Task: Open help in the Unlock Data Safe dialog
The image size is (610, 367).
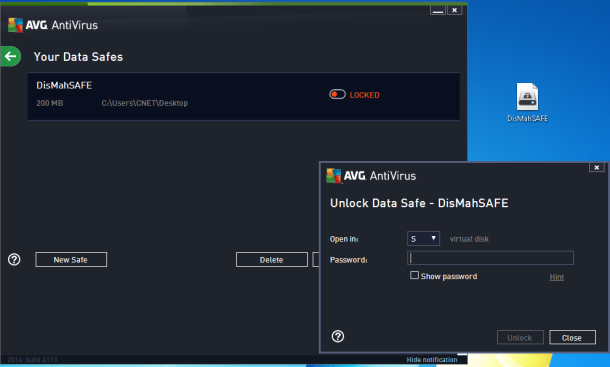Action: point(338,336)
